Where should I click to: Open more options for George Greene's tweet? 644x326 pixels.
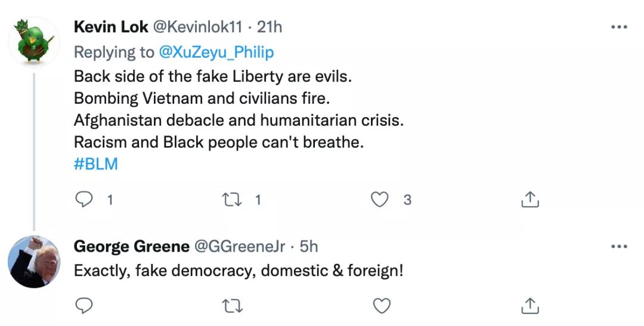[x=620, y=246]
